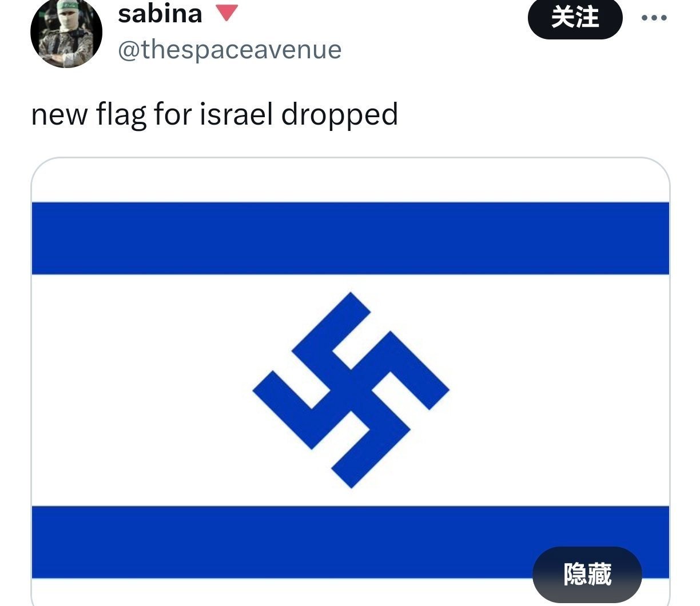The height and width of the screenshot is (606, 700).
Task: Click the display name sabina
Action: click(160, 14)
